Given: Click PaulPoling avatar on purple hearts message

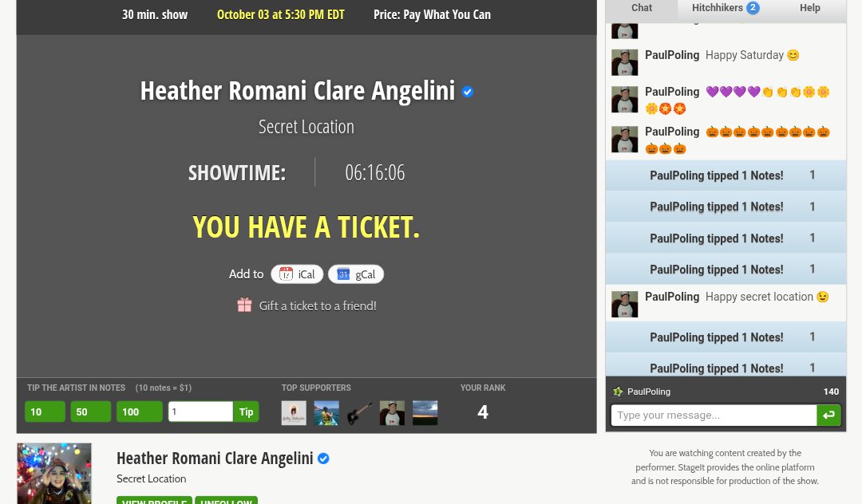Looking at the screenshot, I should click(624, 100).
